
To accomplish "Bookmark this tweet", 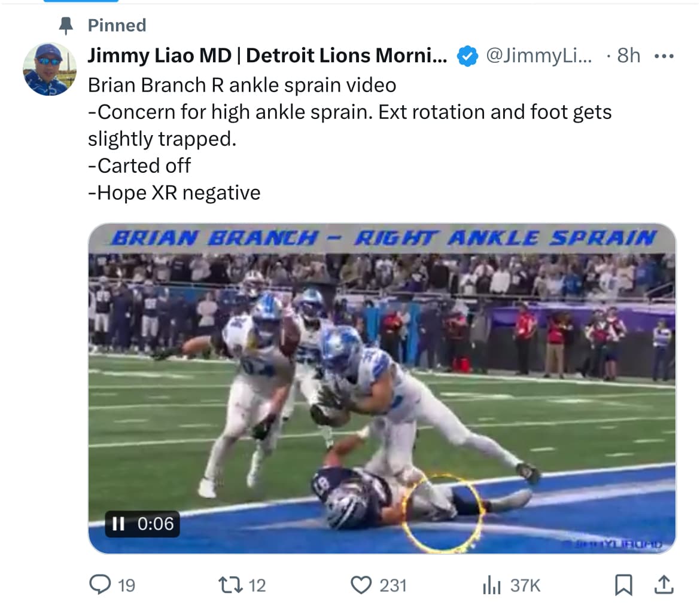I will click(x=623, y=584).
